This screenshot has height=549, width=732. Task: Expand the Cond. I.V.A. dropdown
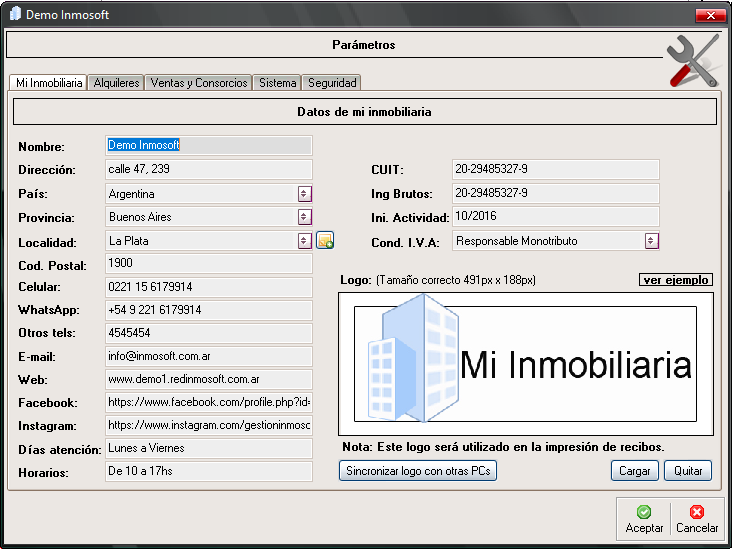click(x=651, y=241)
